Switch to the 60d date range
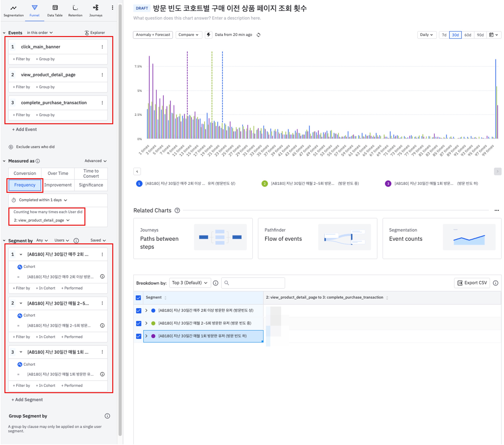This screenshot has height=445, width=504. click(468, 35)
